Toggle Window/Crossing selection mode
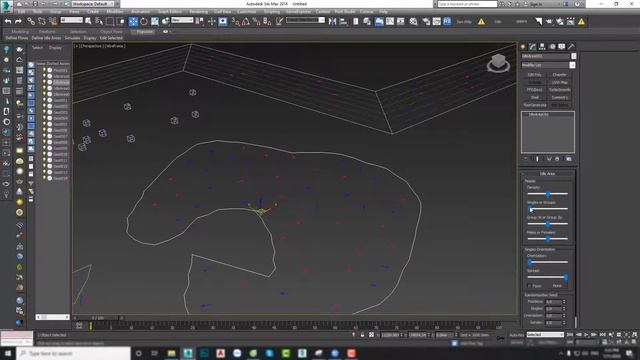 (x=121, y=21)
